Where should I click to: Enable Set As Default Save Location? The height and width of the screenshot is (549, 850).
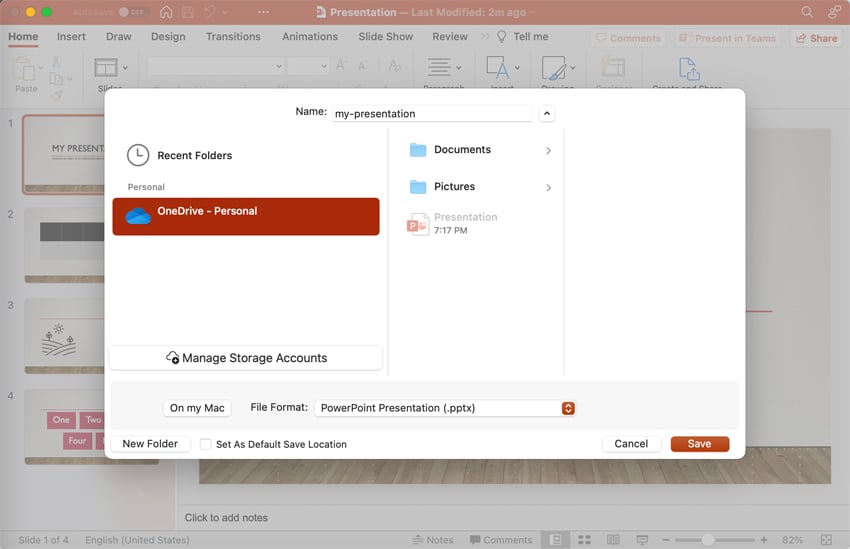pyautogui.click(x=206, y=444)
